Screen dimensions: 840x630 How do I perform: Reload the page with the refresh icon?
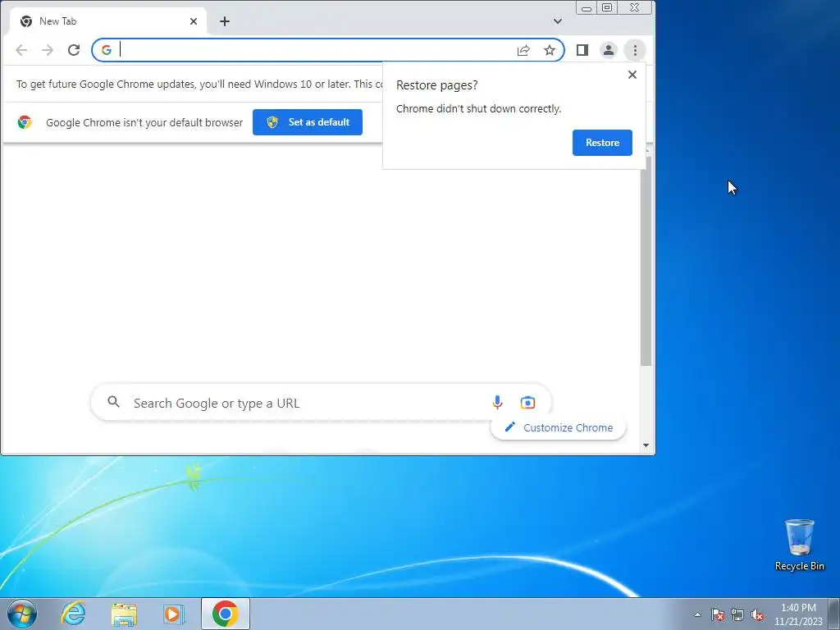click(74, 50)
